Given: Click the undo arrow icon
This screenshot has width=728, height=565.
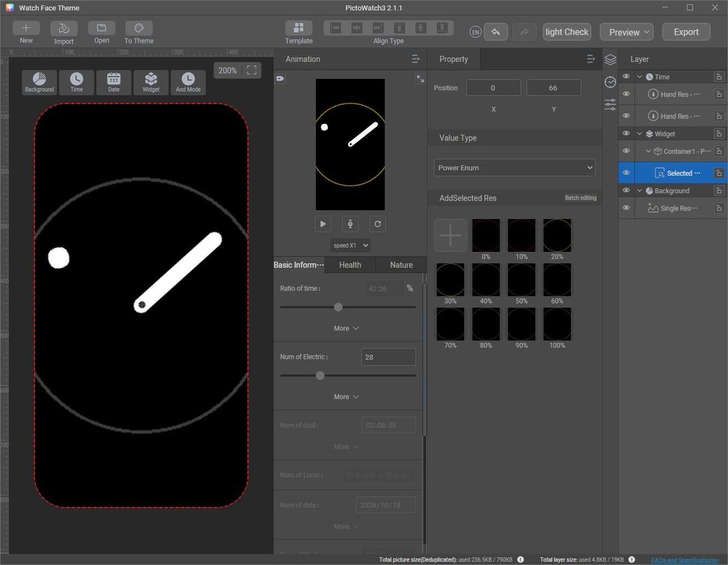Looking at the screenshot, I should (496, 32).
